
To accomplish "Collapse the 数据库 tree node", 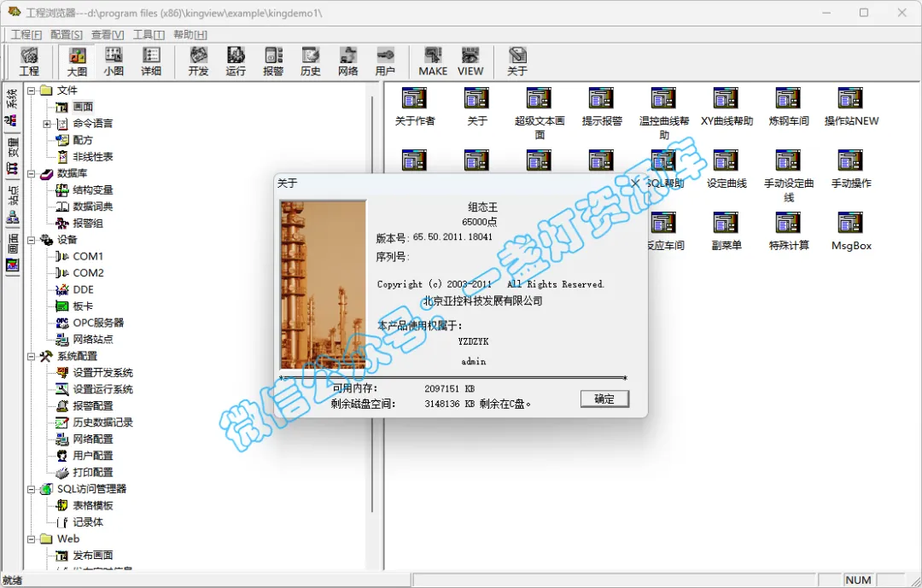I will click(32, 173).
